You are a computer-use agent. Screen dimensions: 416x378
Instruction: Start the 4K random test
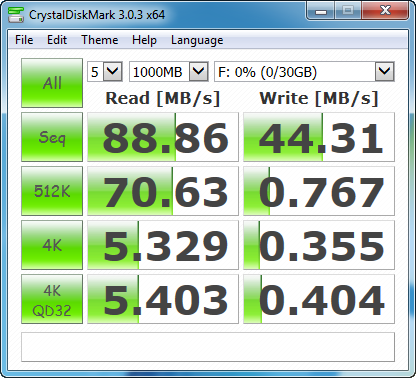(52, 245)
